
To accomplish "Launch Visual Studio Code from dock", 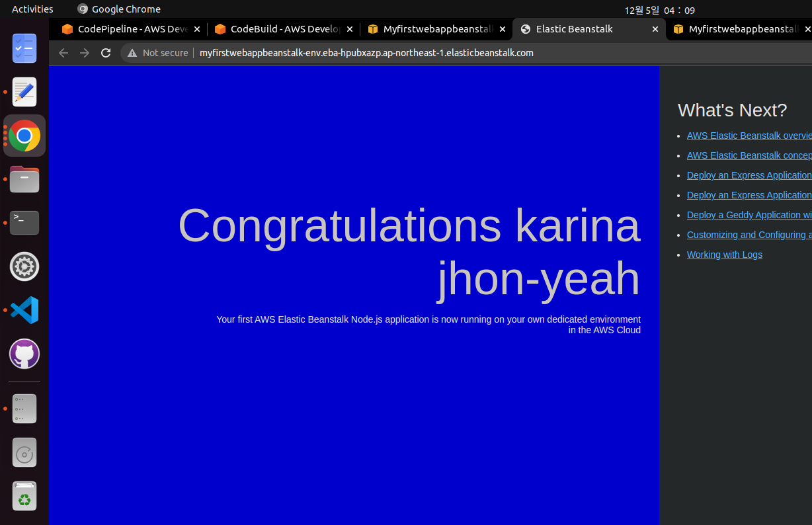I will (24, 310).
